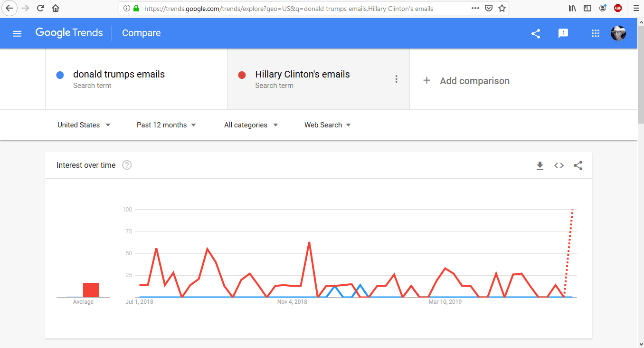The height and width of the screenshot is (348, 644).
Task: Click the help icon beside Interest over time
Action: tap(127, 165)
